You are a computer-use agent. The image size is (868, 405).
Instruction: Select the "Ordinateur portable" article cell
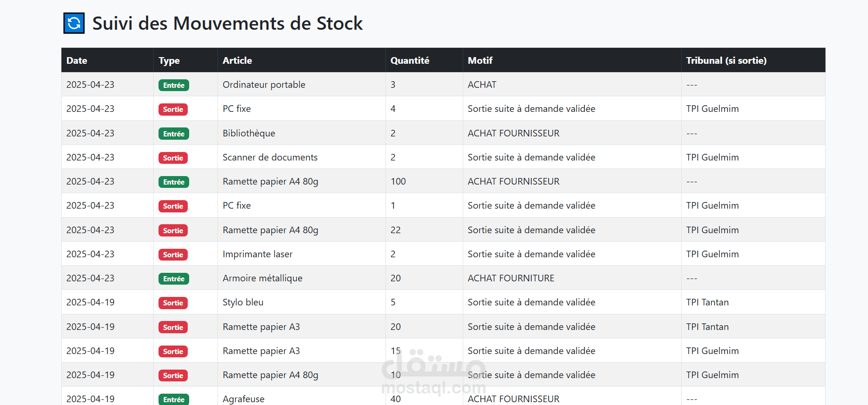point(264,84)
